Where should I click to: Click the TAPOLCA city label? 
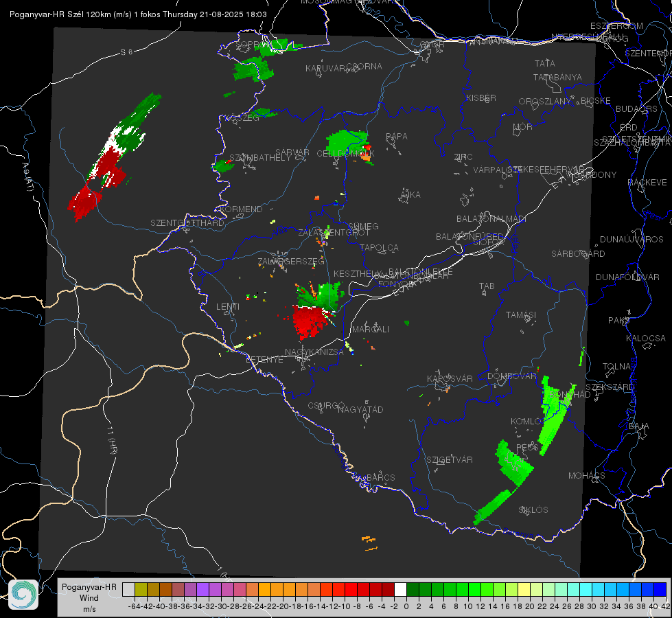coord(379,247)
